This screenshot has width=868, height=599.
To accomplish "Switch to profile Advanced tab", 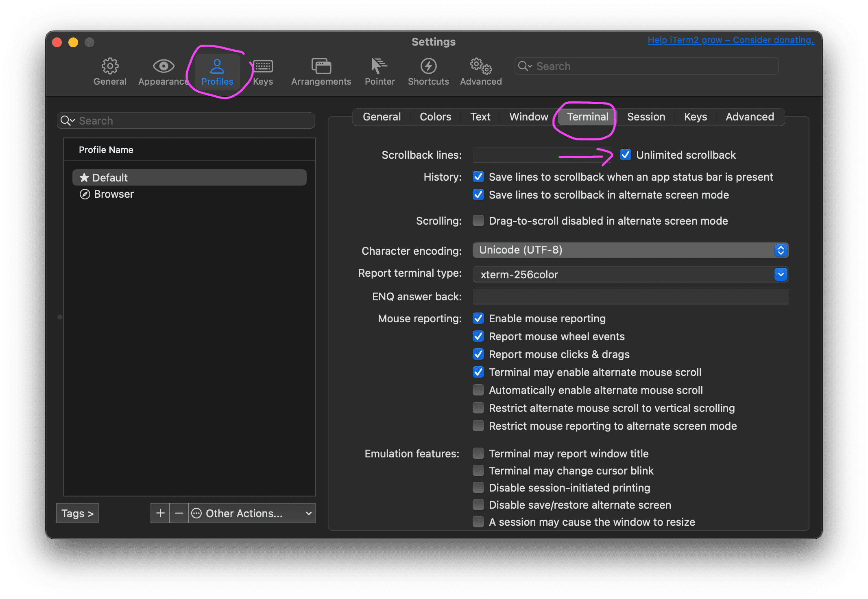I will pos(750,117).
